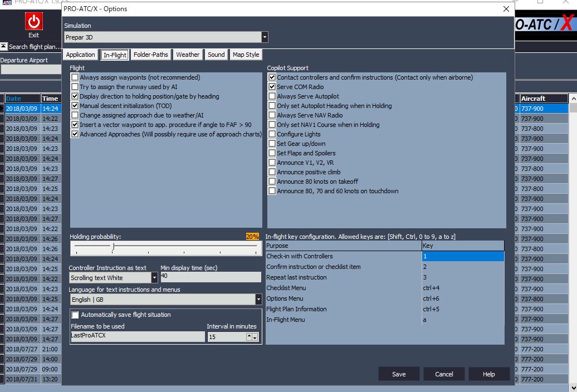Decrease the Interval in minutes value

click(255, 337)
